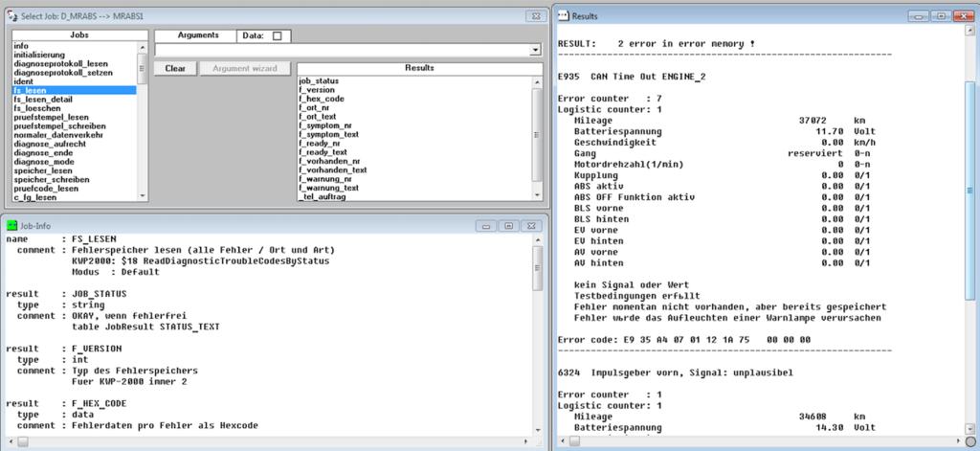Click the Arguments input field
The width and height of the screenshot is (980, 451).
[342, 50]
